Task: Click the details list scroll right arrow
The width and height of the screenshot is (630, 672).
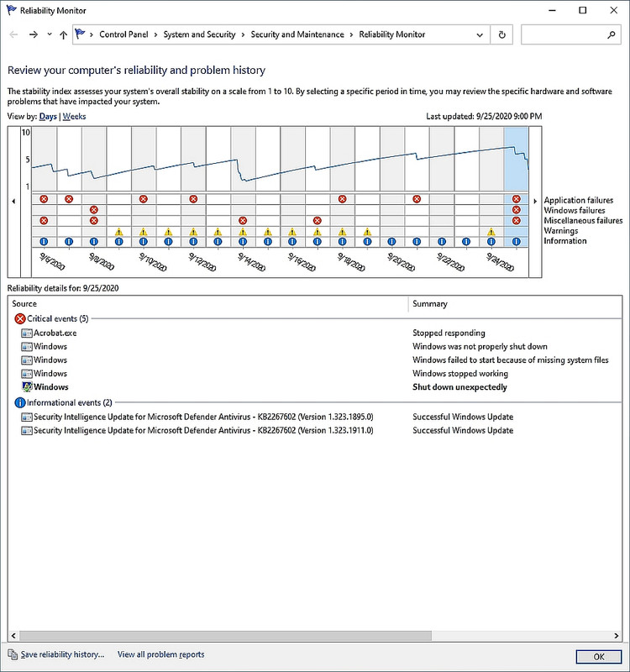Action: 617,636
